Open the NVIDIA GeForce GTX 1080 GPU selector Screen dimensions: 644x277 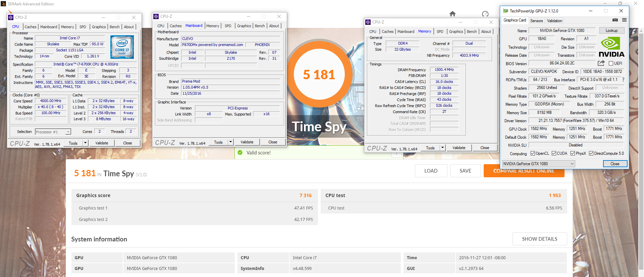tap(538, 164)
